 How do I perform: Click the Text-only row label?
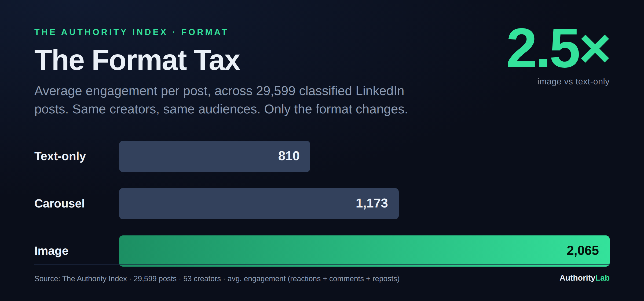click(x=60, y=156)
